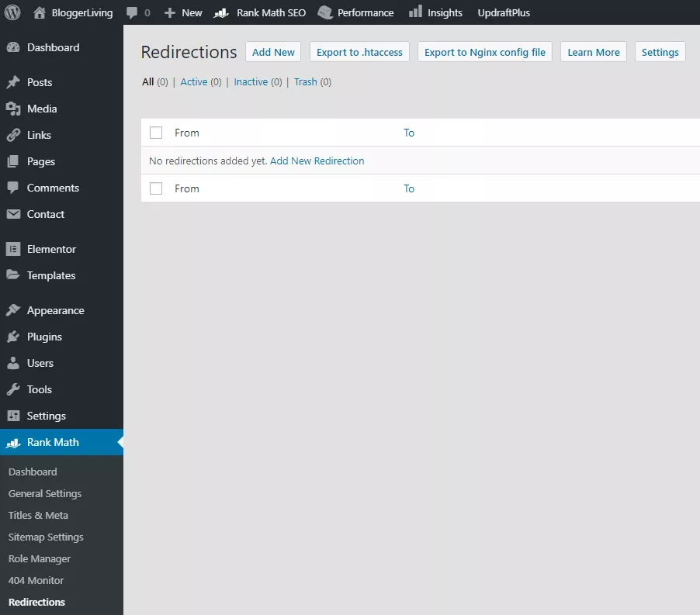Click the Redirections page heading

pos(189,52)
